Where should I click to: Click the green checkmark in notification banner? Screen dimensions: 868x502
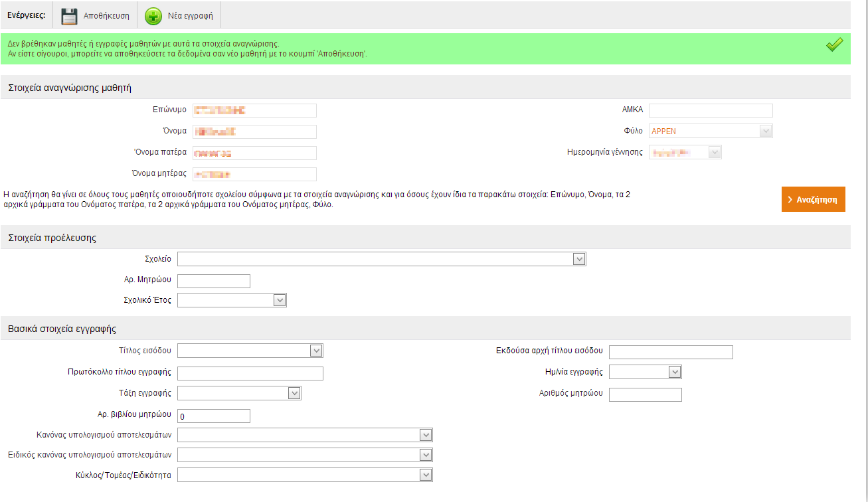(834, 45)
